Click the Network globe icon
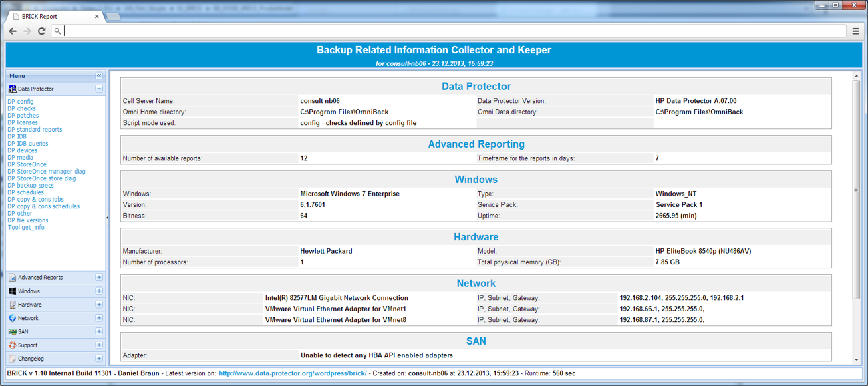 (12, 318)
